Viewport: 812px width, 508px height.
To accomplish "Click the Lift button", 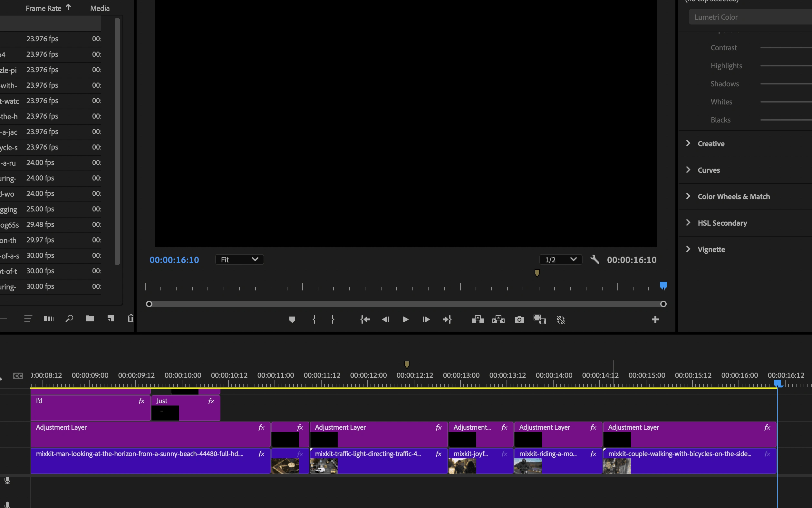I will [x=478, y=319].
